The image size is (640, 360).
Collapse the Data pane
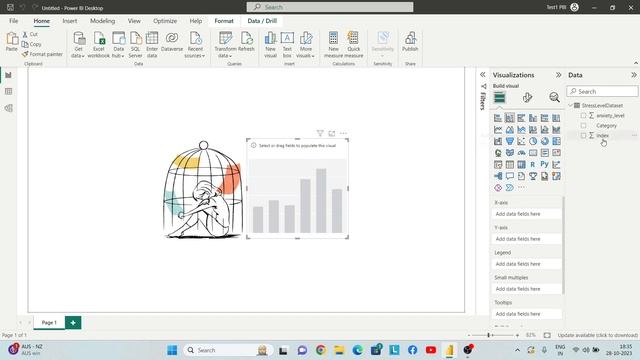(x=633, y=75)
